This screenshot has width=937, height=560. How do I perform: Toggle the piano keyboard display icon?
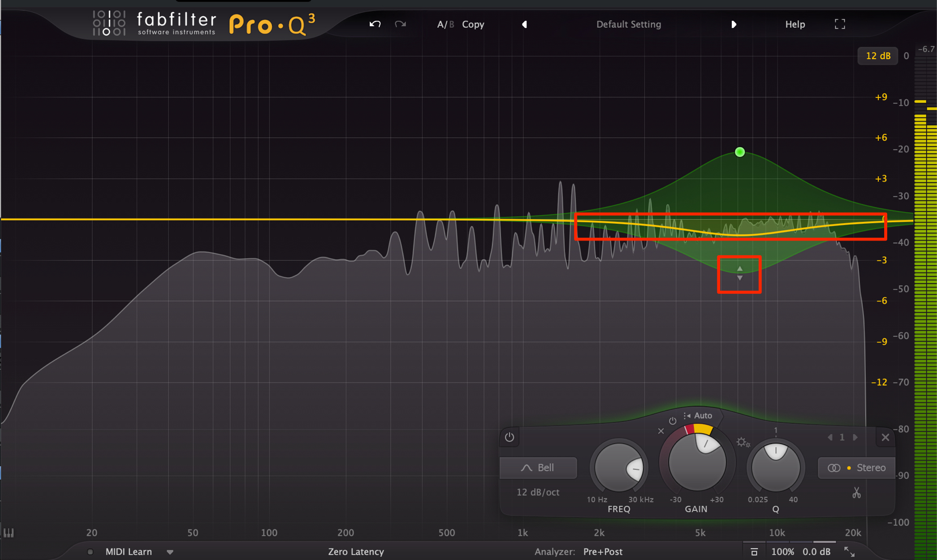[x=9, y=532]
